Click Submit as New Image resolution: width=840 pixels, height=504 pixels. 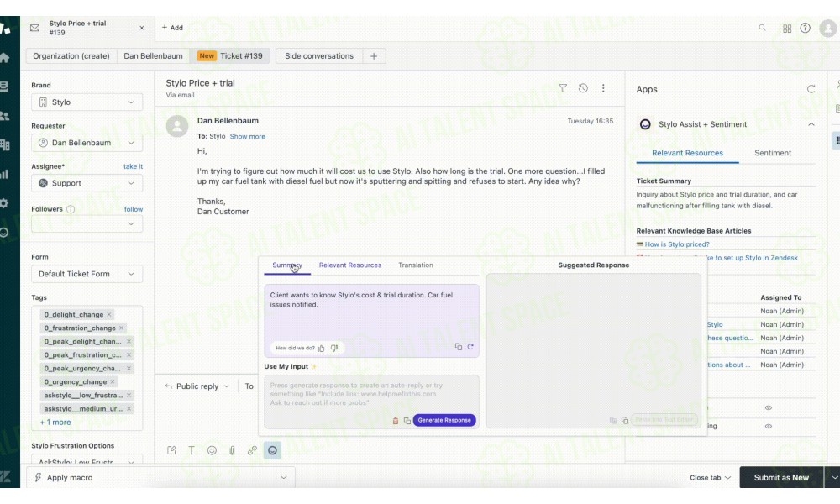click(781, 478)
